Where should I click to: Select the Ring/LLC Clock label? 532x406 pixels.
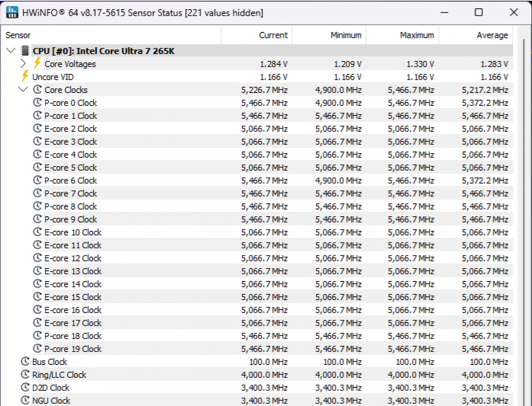[59, 374]
